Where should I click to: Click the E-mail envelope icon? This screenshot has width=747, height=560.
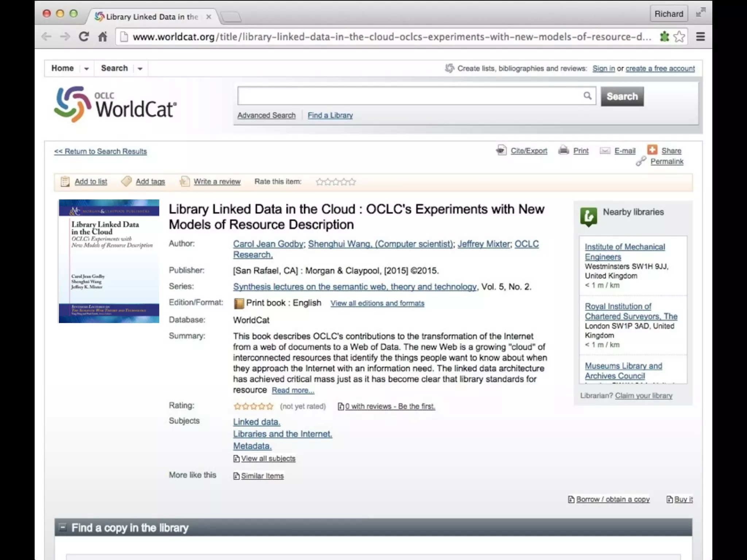click(605, 151)
